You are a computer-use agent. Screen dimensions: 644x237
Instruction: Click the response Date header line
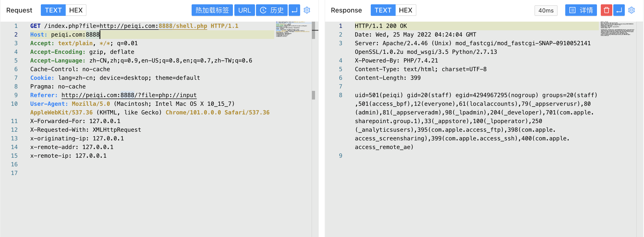pyautogui.click(x=415, y=35)
